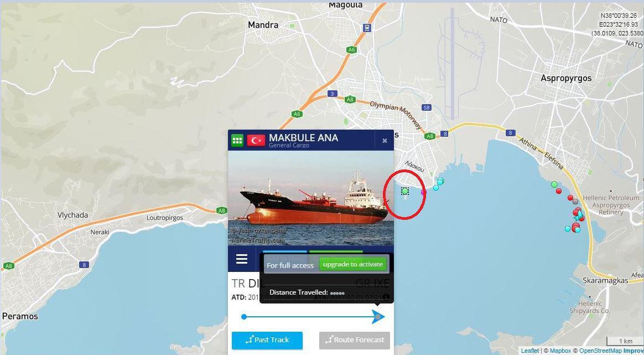Select the green vessel marker inside the red circle

(405, 191)
